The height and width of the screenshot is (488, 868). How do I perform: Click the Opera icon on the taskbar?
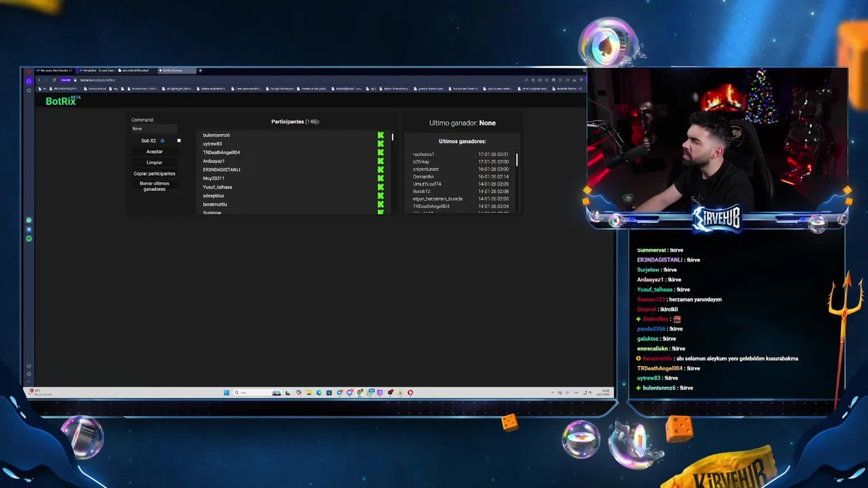pyautogui.click(x=410, y=392)
